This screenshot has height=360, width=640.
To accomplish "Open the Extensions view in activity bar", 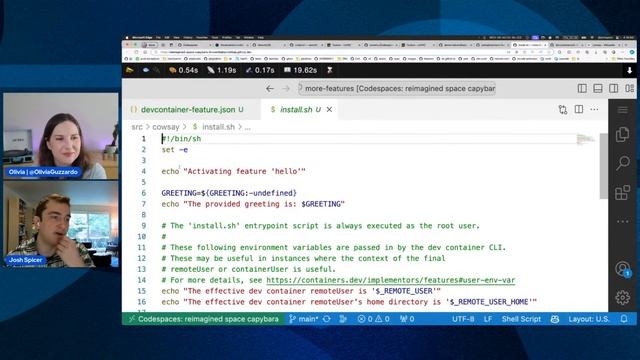I will [622, 192].
